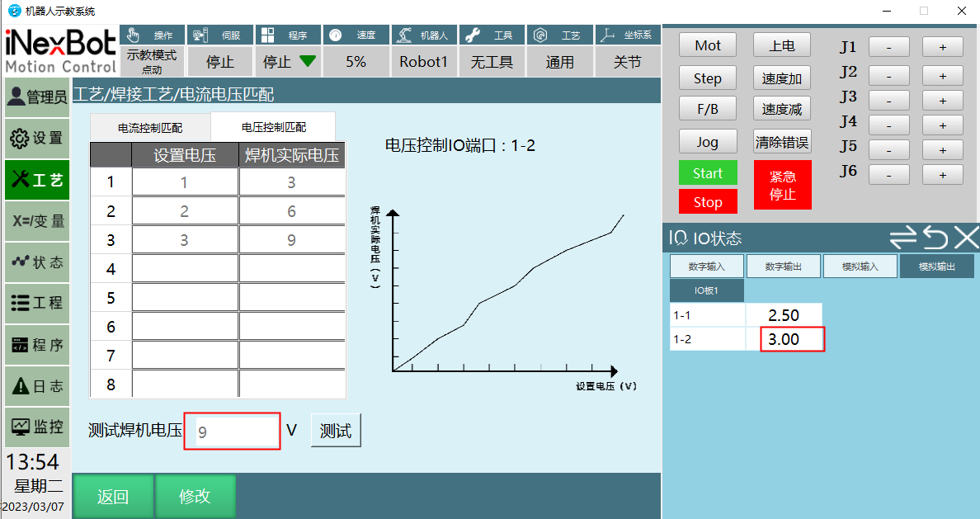Open the 状态 status sidebar item

pos(36,262)
